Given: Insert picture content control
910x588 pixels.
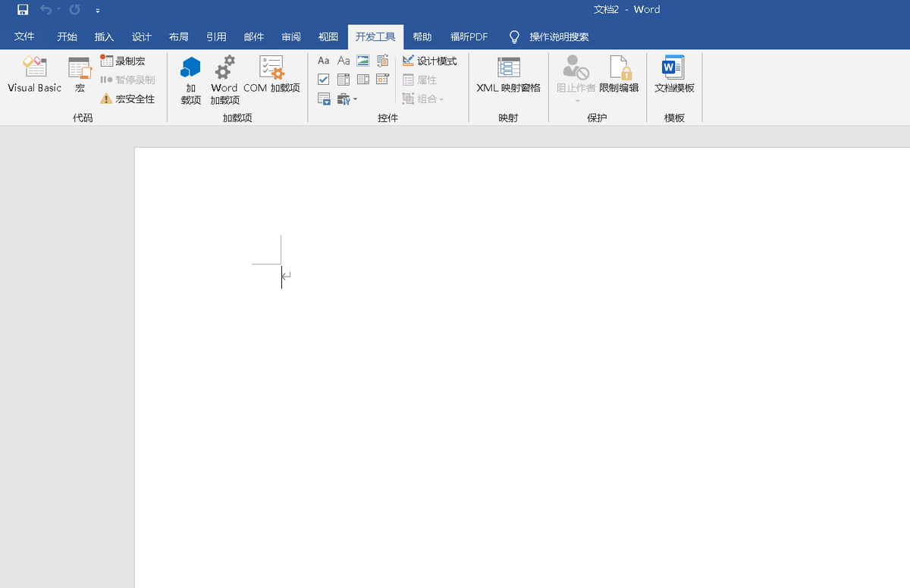Looking at the screenshot, I should [363, 61].
